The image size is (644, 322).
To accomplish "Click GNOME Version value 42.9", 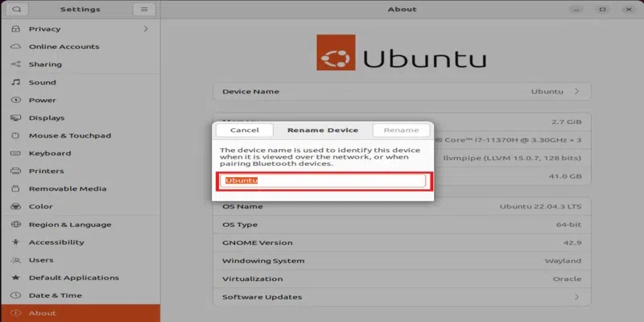I will click(x=572, y=243).
